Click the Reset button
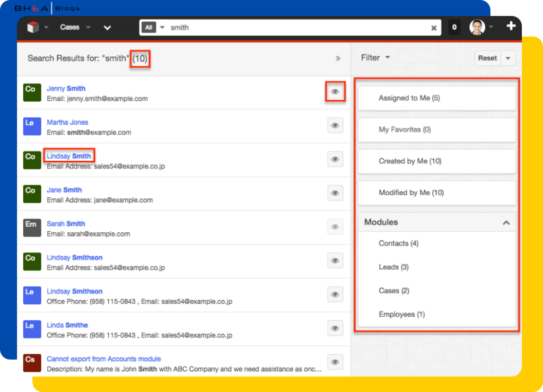The image size is (543, 392). (x=487, y=58)
